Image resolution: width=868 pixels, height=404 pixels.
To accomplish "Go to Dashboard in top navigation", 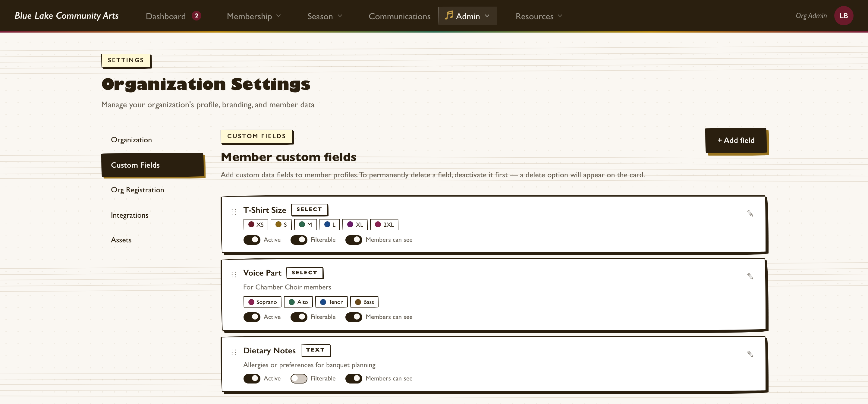I will 165,16.
